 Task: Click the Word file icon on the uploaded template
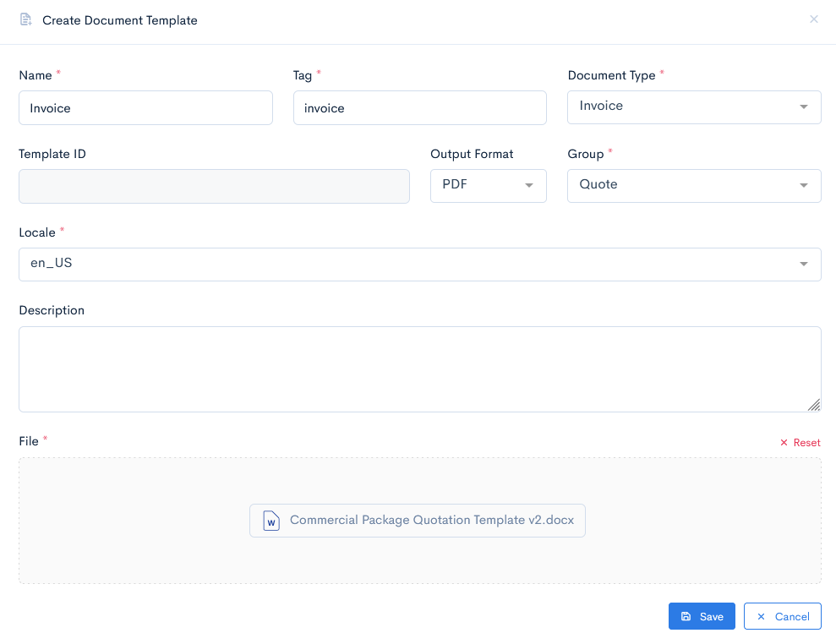coord(270,520)
